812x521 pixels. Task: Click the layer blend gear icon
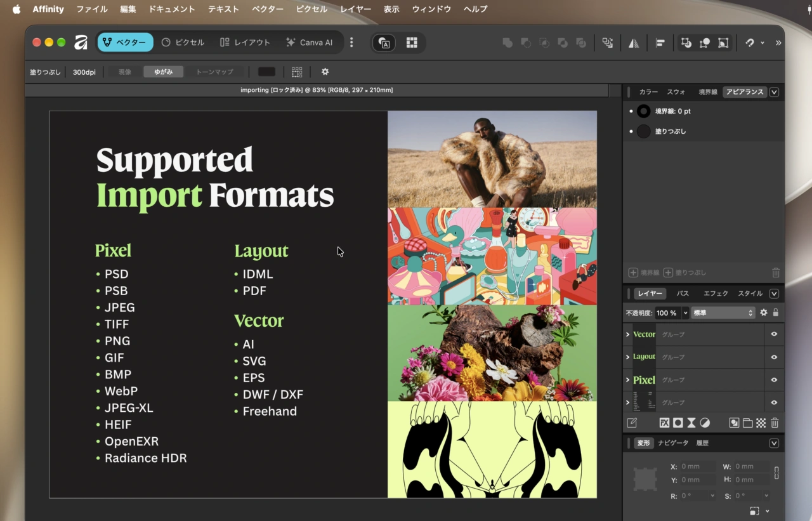[x=764, y=313]
